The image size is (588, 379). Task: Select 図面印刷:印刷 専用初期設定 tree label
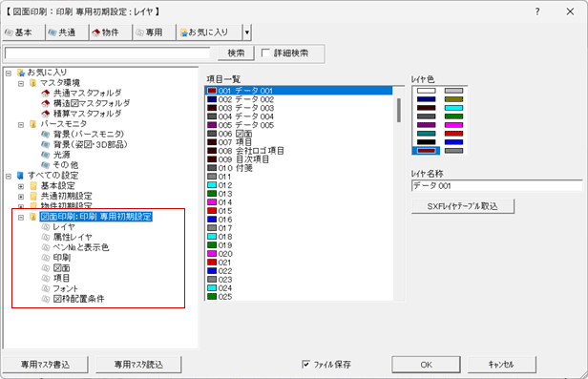[96, 217]
